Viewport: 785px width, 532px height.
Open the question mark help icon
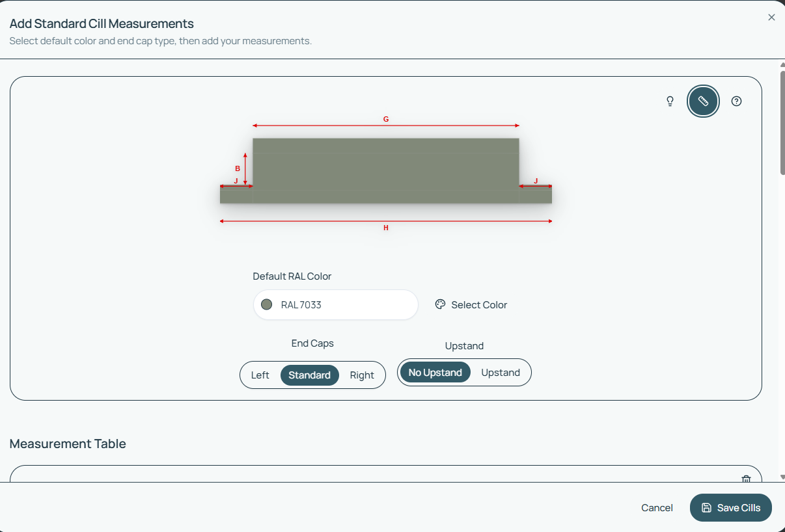(736, 101)
